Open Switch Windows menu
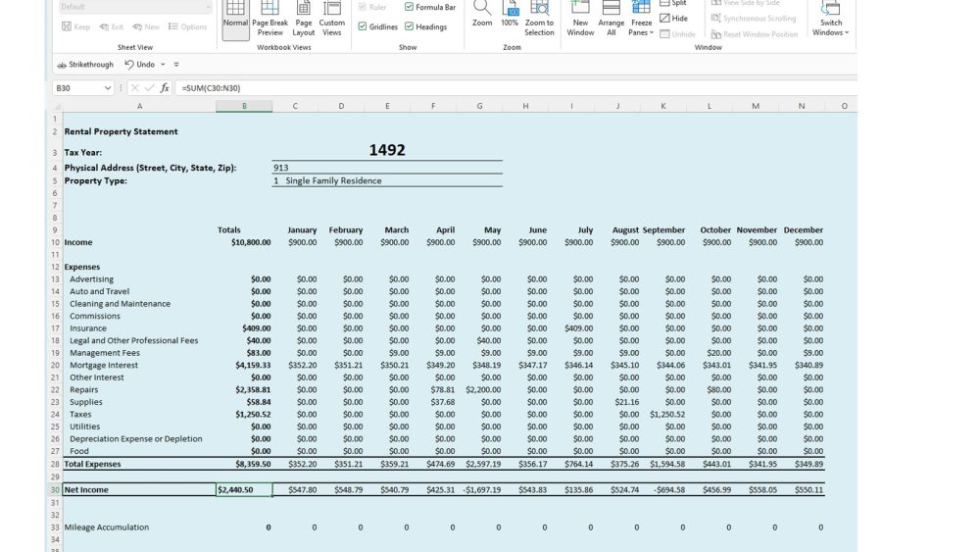 pyautogui.click(x=831, y=18)
